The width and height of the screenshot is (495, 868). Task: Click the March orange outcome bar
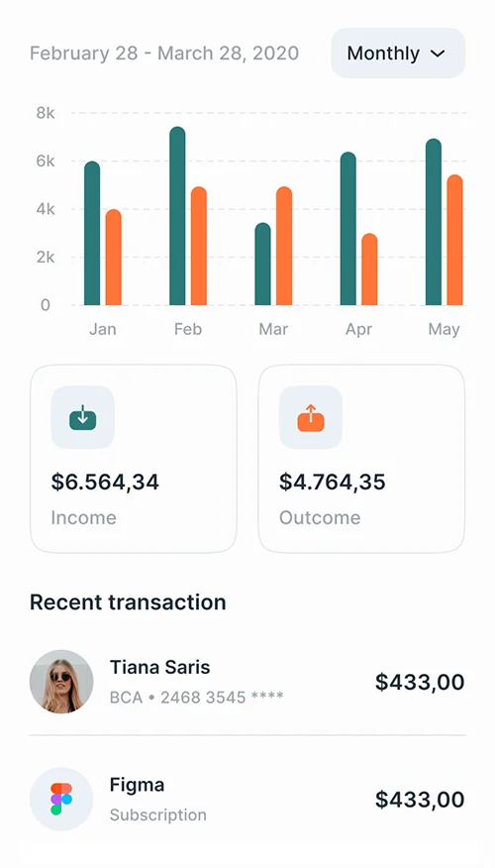click(284, 246)
